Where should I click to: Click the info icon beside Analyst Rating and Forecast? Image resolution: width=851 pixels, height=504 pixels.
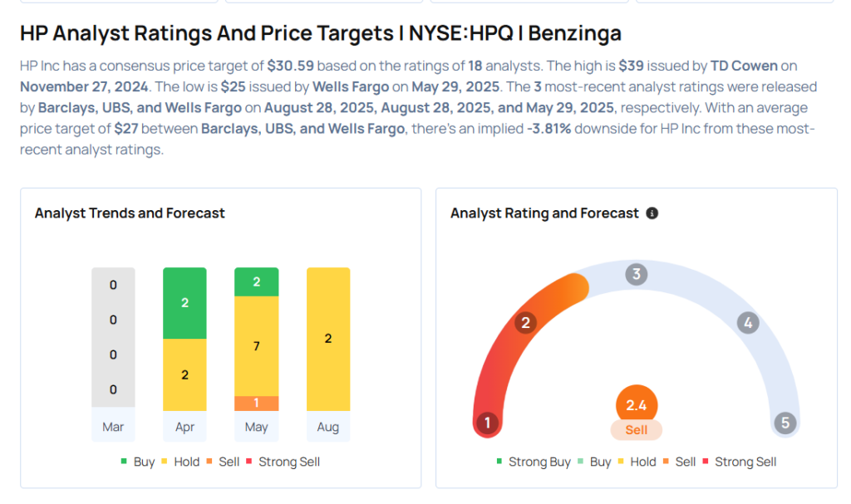coord(652,213)
